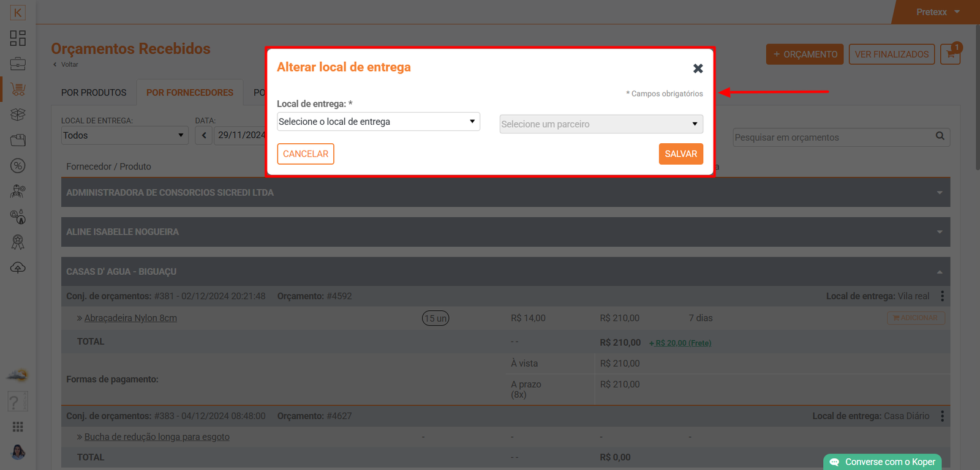Click the cloud upload icon in sidebar
This screenshot has width=980, height=470.
click(18, 268)
